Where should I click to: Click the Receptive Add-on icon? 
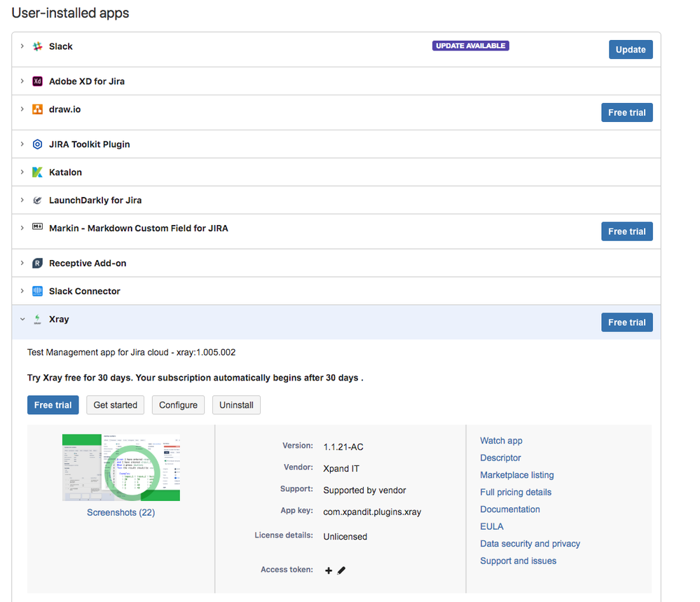pos(38,264)
